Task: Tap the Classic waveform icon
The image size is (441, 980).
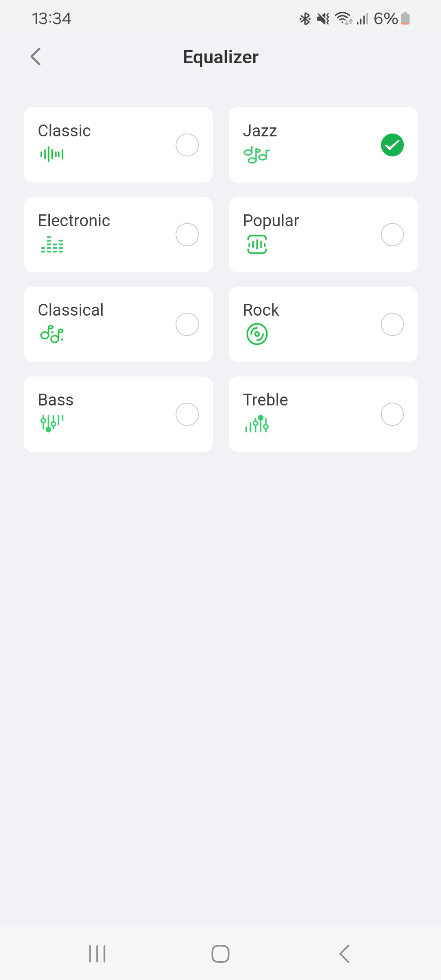Action: (52, 154)
